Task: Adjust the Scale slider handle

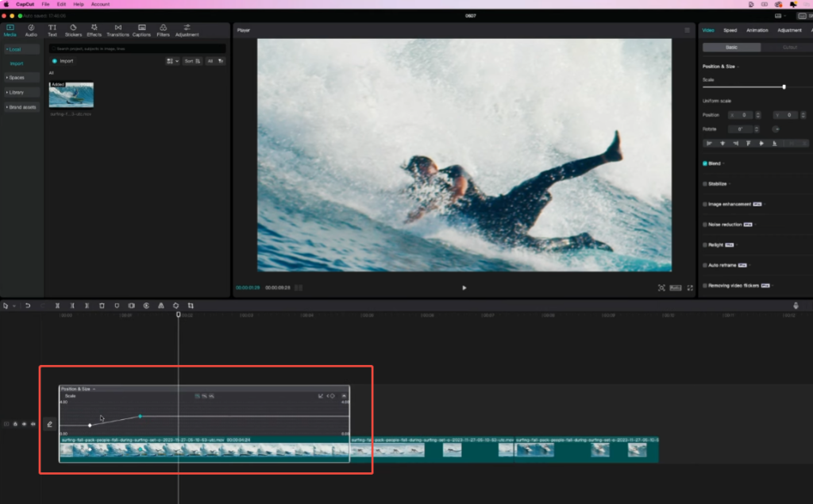Action: [x=783, y=87]
